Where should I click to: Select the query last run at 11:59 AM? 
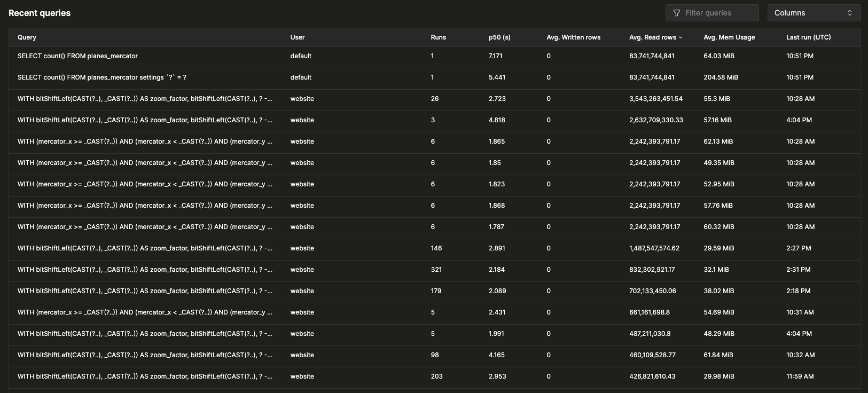[145, 376]
